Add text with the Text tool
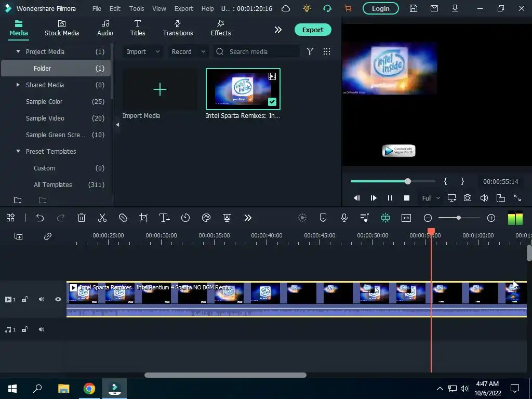The width and height of the screenshot is (532, 399). click(x=165, y=218)
